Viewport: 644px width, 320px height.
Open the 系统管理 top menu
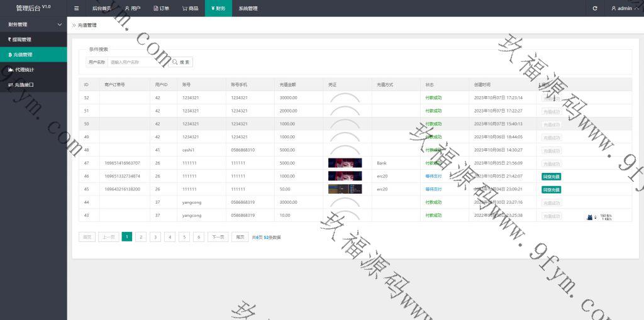248,8
